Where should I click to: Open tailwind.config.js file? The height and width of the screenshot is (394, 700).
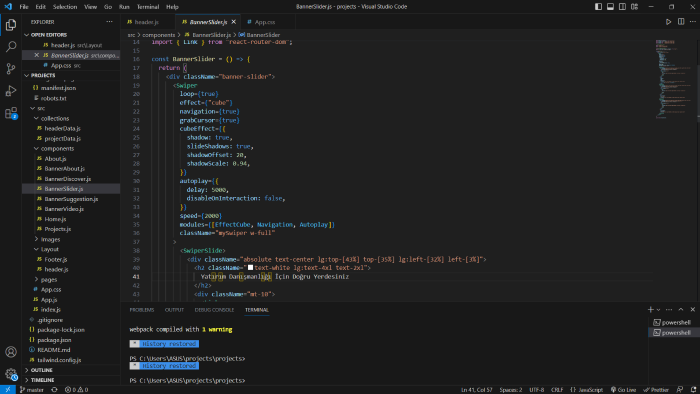(59, 360)
